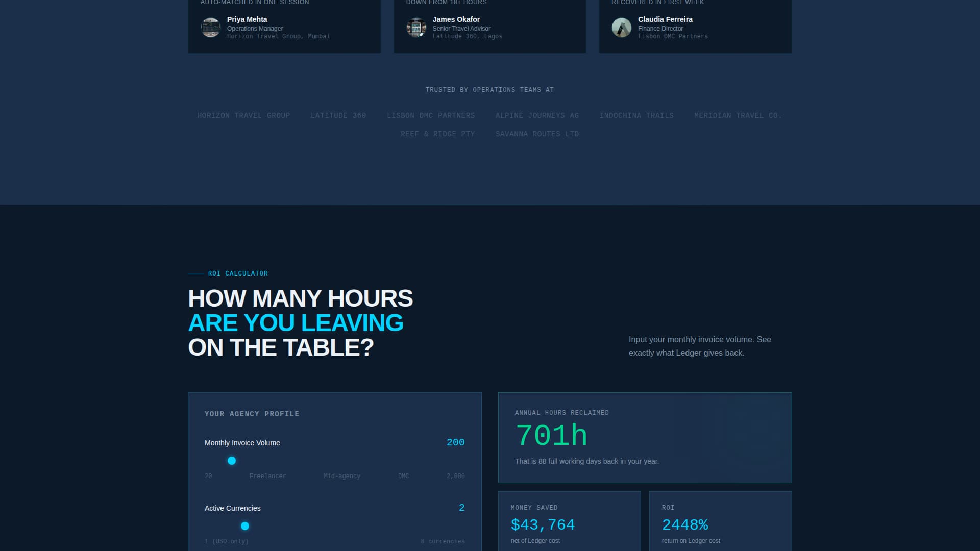Click the James Okafor name text
This screenshot has height=551, width=980.
[x=456, y=19]
